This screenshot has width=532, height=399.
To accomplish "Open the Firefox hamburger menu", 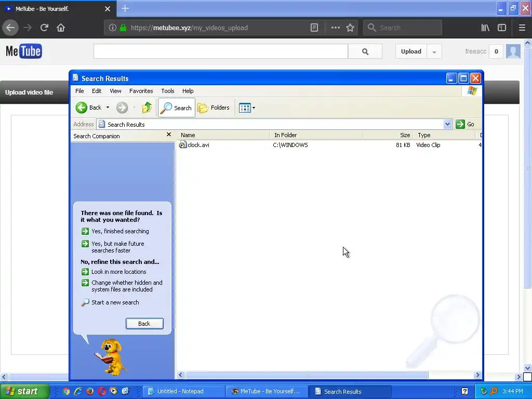I will tap(522, 28).
